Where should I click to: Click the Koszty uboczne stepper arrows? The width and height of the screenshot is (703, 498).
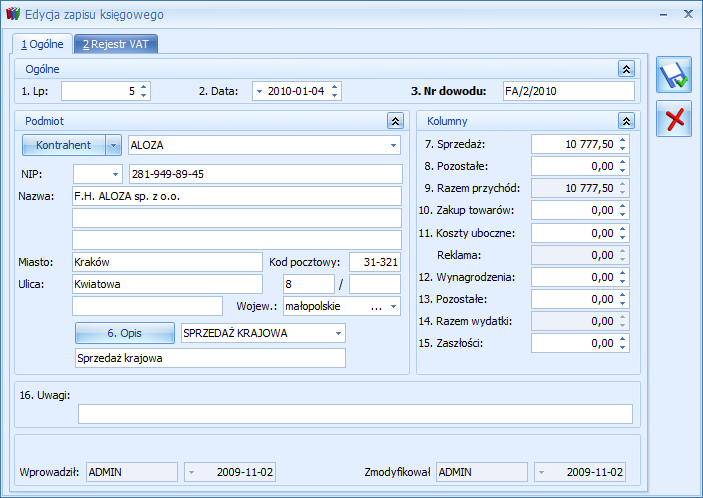622,233
